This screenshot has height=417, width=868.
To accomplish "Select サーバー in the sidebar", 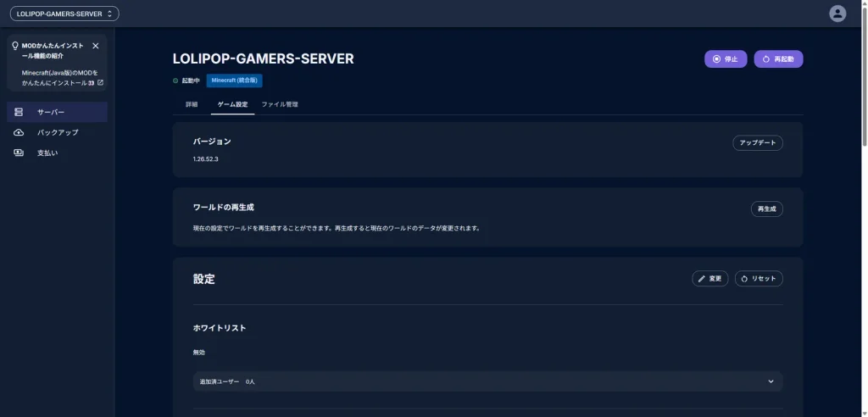I will click(57, 112).
